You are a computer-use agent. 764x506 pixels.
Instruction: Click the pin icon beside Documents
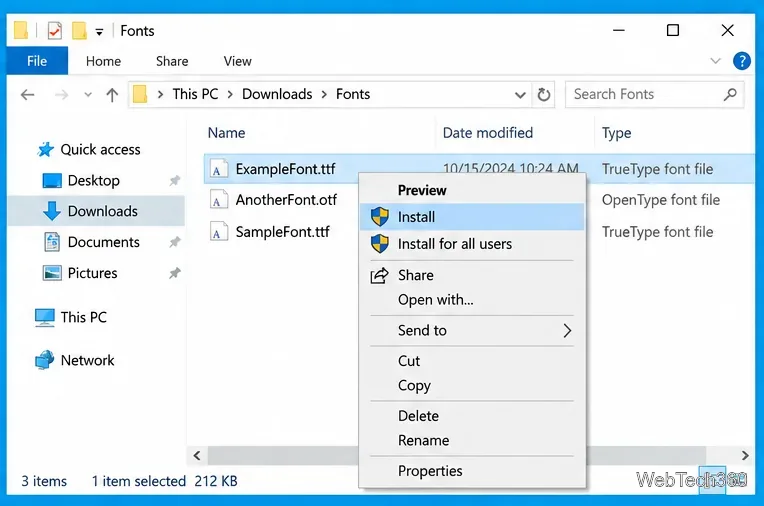174,242
